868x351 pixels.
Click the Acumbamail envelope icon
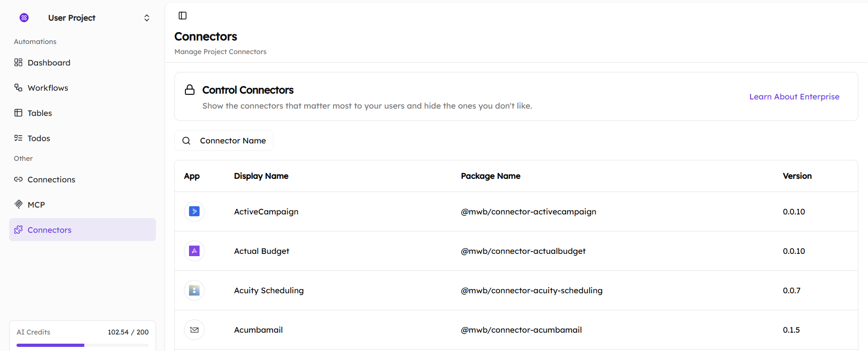pos(194,329)
